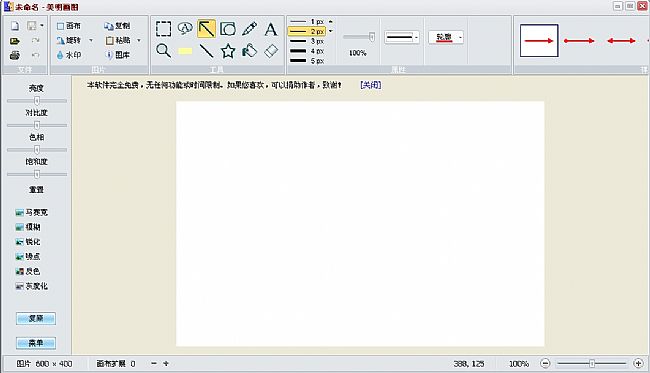Choose the text tool with letter A
The width and height of the screenshot is (650, 373).
click(271, 29)
